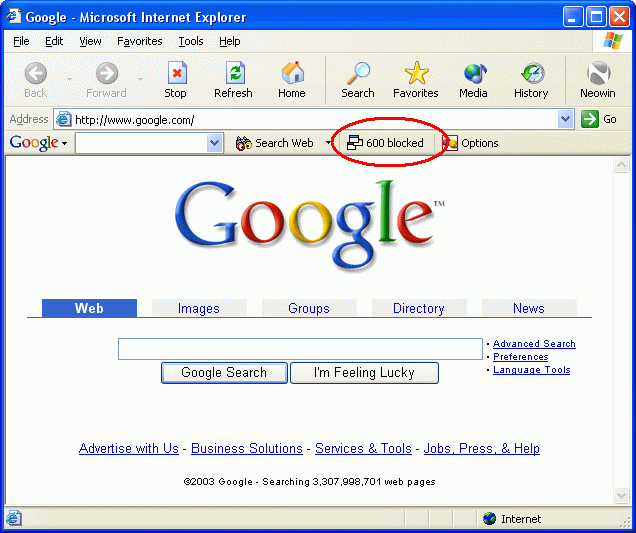Follow the Advertise with Us link
Image resolution: width=636 pixels, height=533 pixels.
(x=129, y=448)
